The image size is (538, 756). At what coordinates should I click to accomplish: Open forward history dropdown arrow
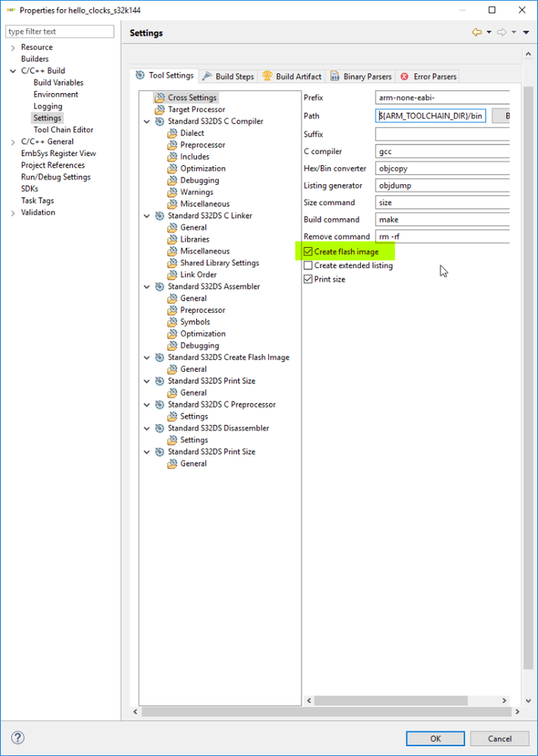(514, 33)
